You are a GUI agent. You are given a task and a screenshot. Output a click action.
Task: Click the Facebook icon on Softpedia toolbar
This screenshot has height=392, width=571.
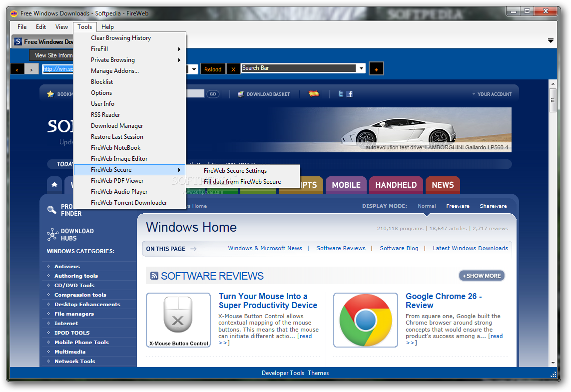tap(350, 94)
